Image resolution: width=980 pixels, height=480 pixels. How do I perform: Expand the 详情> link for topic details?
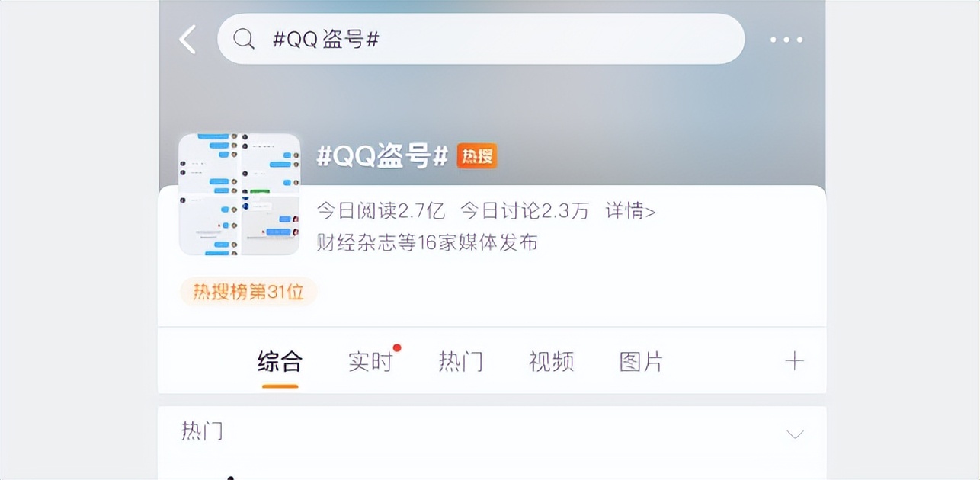tap(631, 210)
